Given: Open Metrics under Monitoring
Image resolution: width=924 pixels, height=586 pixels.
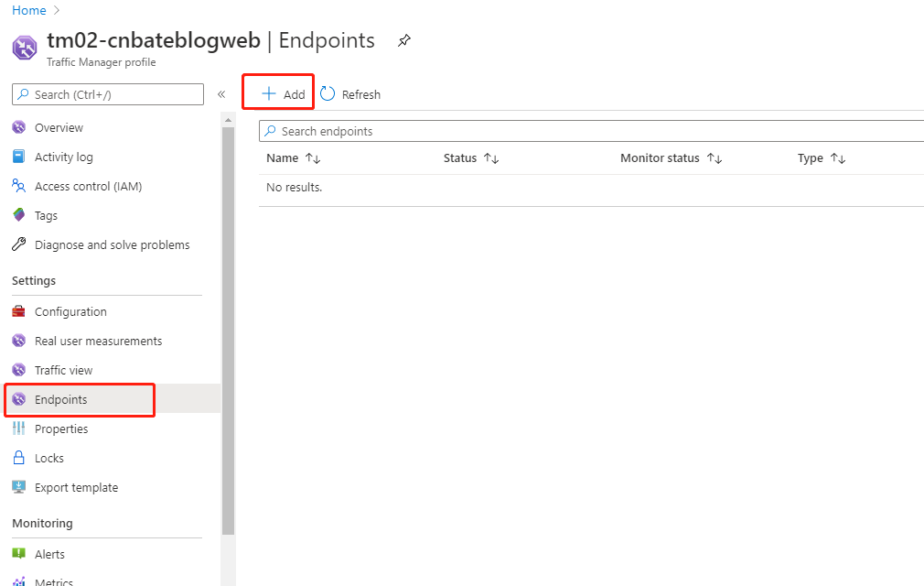Looking at the screenshot, I should 54,581.
